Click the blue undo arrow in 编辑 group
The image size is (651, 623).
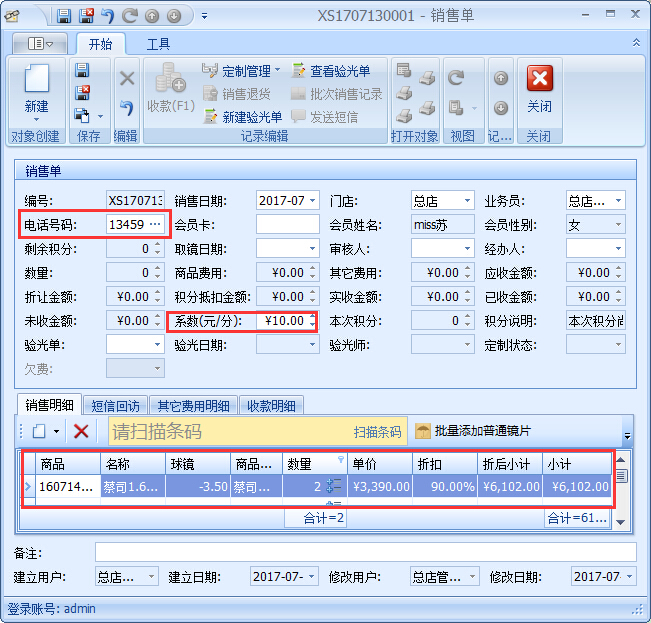[126, 107]
